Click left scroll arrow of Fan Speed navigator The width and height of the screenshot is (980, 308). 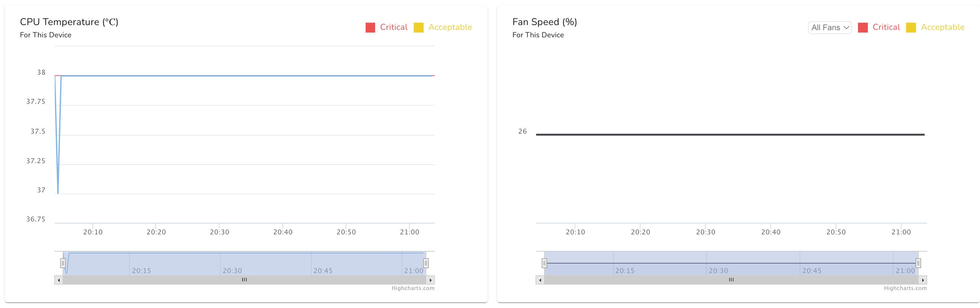pos(540,280)
